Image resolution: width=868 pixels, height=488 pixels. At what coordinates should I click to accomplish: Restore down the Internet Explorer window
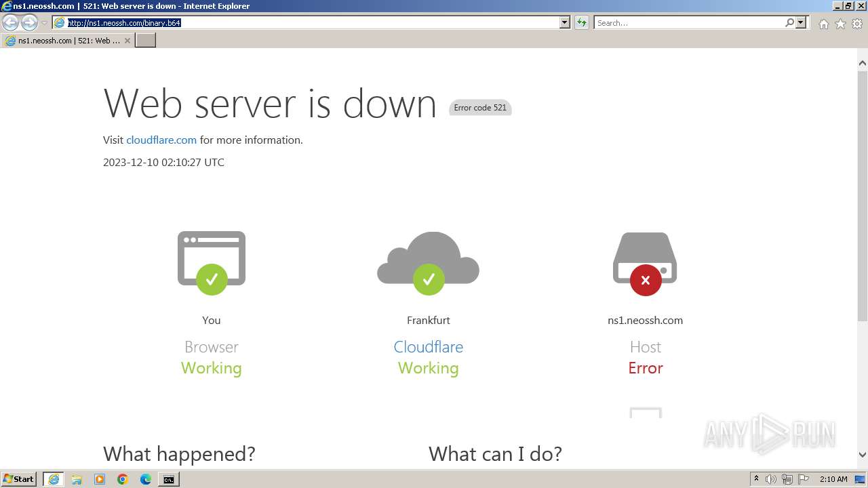click(x=848, y=5)
